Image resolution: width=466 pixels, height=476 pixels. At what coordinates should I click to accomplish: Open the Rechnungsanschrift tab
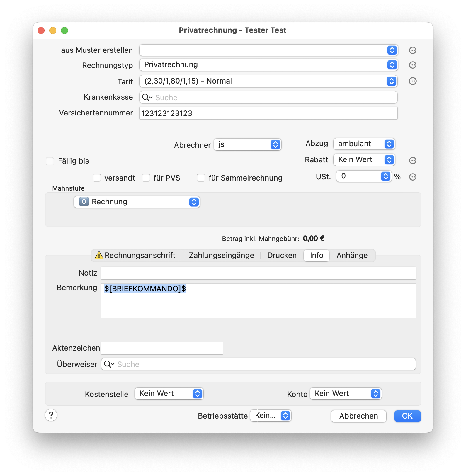click(x=135, y=255)
